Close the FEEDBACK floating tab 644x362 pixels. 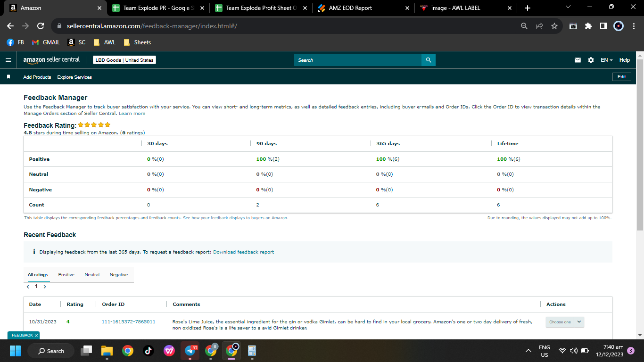click(x=36, y=336)
